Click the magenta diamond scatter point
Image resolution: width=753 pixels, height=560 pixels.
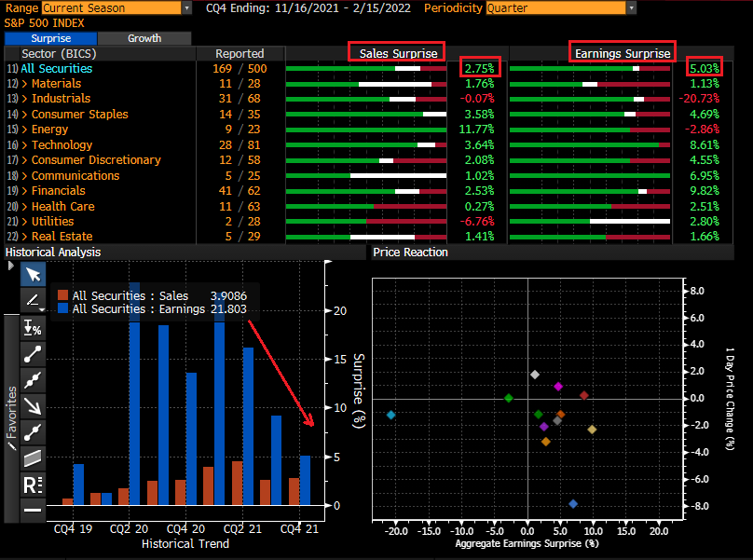click(x=558, y=387)
